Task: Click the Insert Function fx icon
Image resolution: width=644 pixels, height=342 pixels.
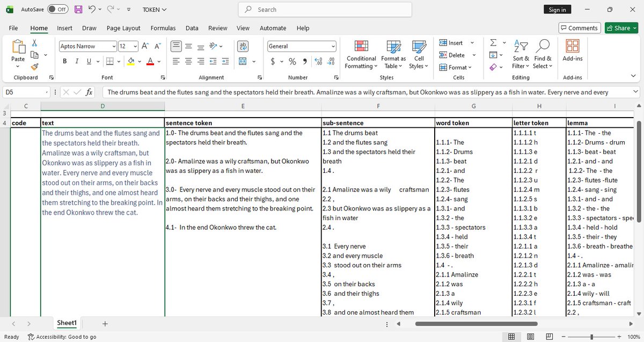Action: point(89,92)
